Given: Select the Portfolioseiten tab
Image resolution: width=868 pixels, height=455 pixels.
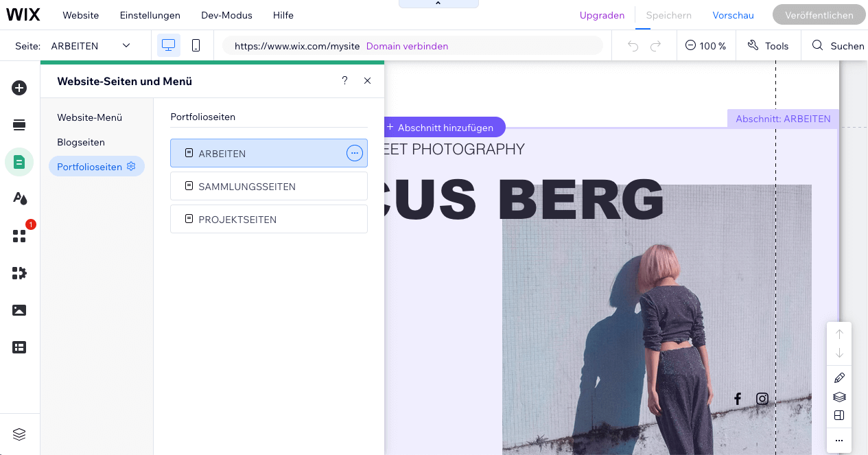Looking at the screenshot, I should point(97,166).
